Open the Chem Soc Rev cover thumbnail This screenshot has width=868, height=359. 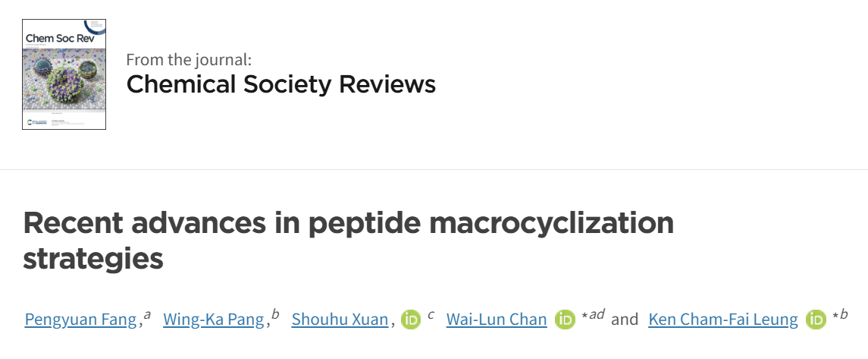coord(64,75)
